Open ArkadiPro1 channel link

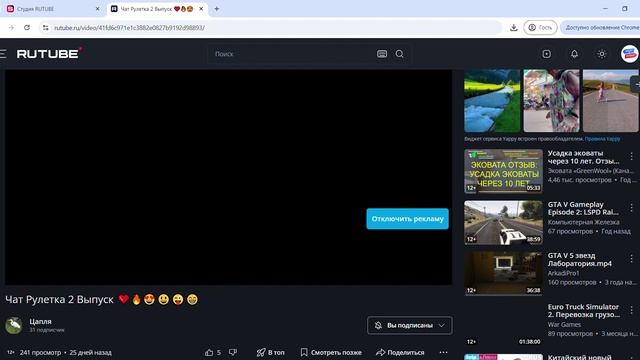tap(564, 273)
